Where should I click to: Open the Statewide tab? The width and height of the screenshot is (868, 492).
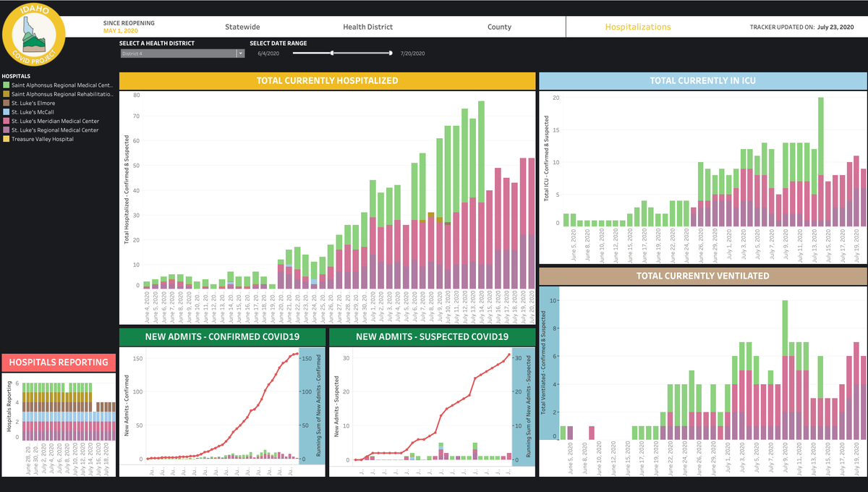(242, 27)
